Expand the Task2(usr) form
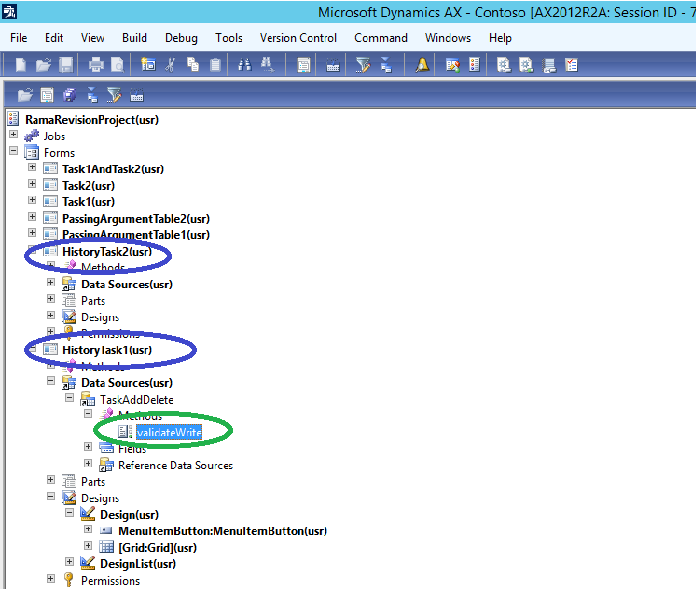Image resolution: width=698 pixels, height=600 pixels. click(x=32, y=183)
